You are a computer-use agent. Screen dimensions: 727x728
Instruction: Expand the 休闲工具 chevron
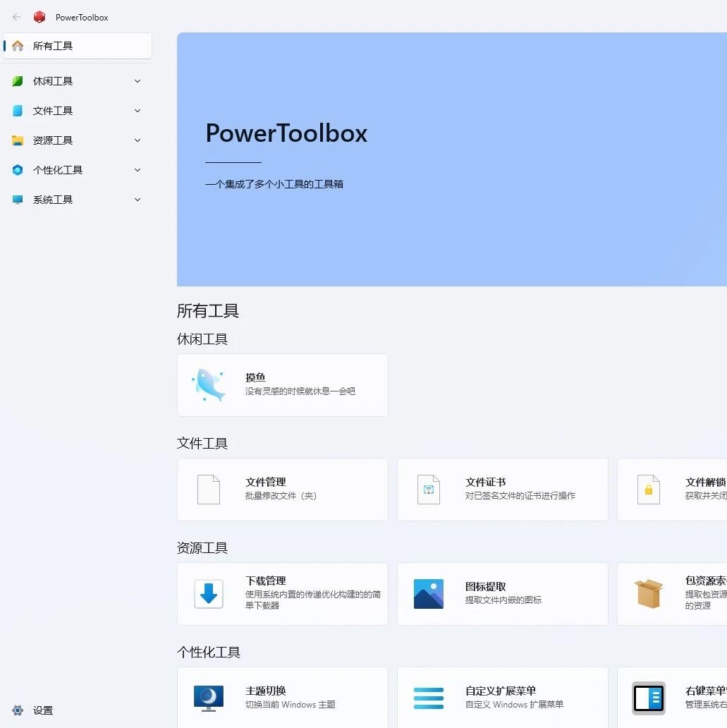point(138,81)
